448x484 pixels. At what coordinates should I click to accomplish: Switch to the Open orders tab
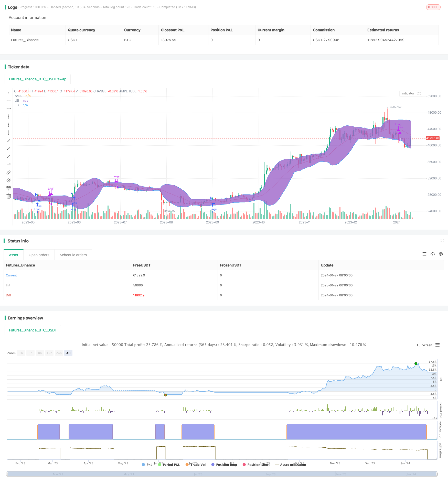pyautogui.click(x=39, y=255)
